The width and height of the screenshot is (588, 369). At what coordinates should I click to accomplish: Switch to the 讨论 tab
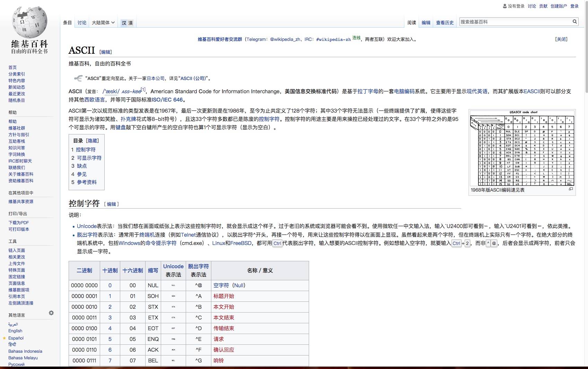point(82,23)
